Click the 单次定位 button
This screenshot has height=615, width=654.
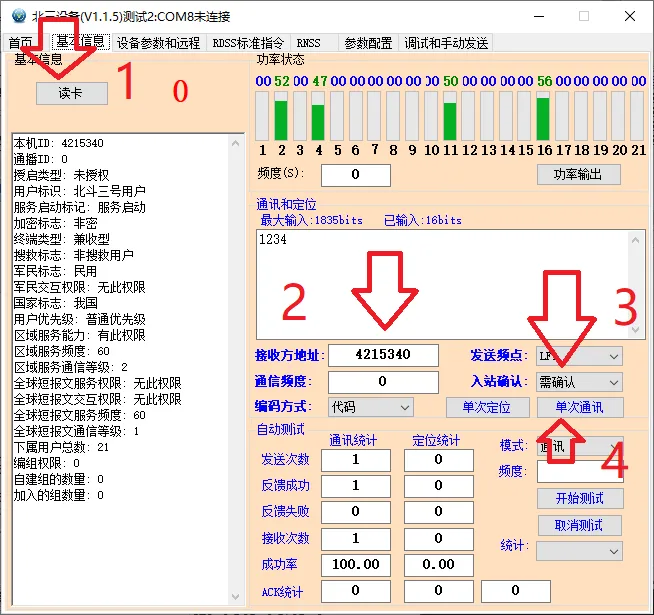pyautogui.click(x=486, y=408)
